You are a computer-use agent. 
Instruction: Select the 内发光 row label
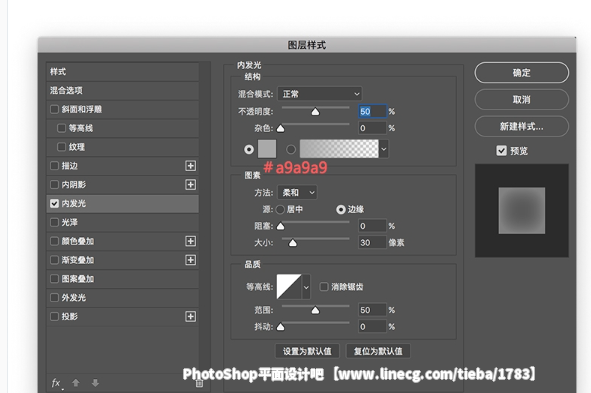click(74, 203)
